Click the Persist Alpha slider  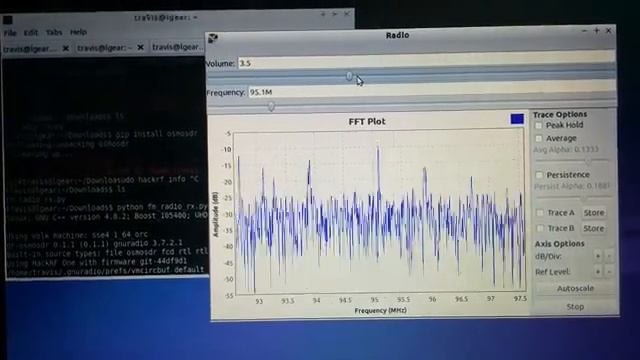[573, 198]
